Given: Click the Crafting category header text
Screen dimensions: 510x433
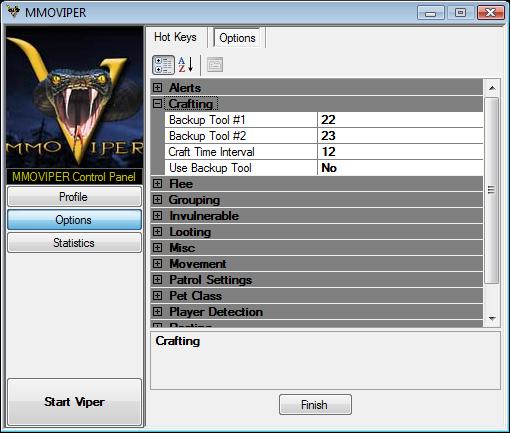Looking at the screenshot, I should (191, 104).
